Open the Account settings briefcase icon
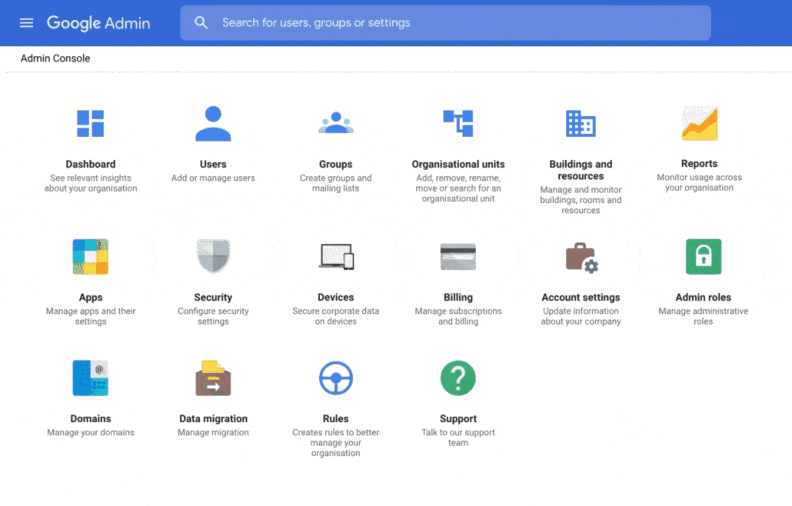792x506 pixels. 581,258
